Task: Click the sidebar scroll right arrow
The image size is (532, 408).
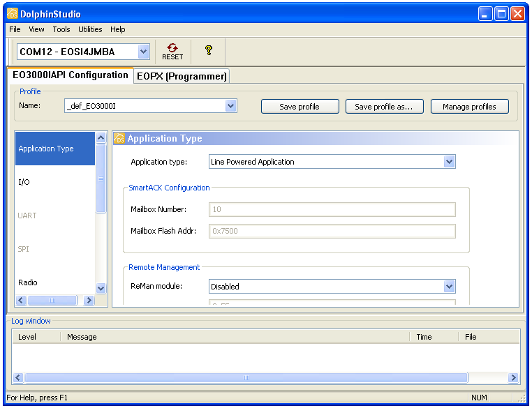Action: (89, 300)
